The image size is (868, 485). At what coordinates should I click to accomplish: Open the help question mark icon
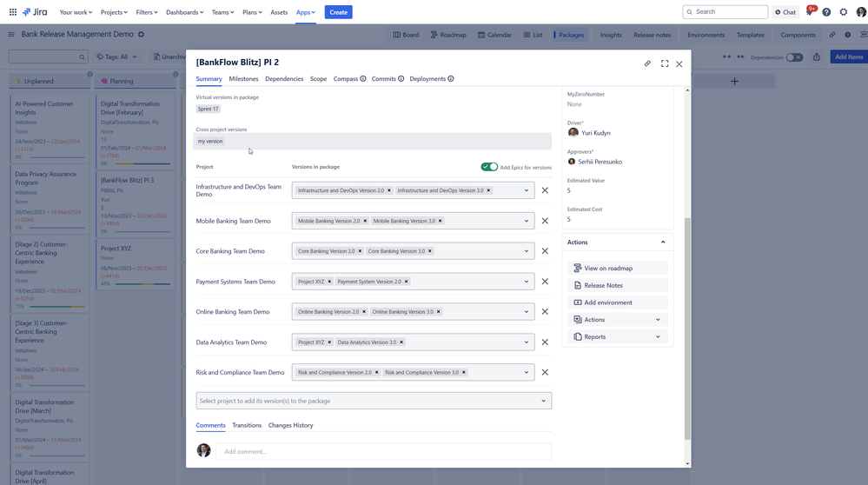826,11
